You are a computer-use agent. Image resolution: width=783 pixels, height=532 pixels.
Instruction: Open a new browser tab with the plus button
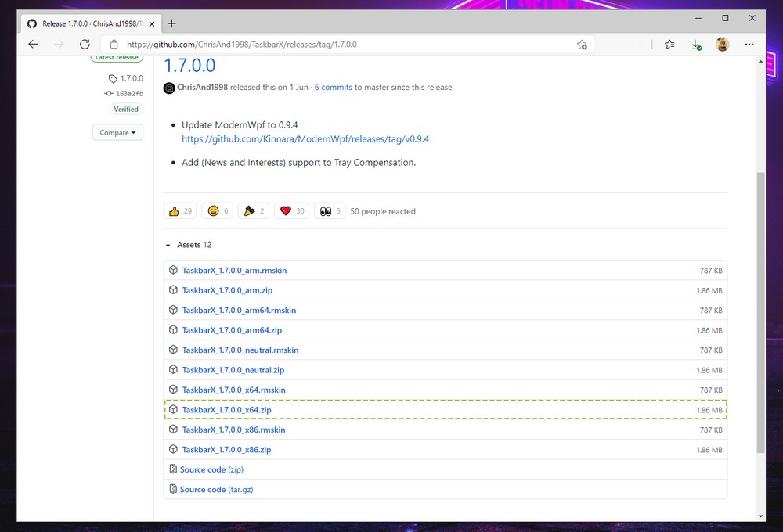pyautogui.click(x=171, y=23)
